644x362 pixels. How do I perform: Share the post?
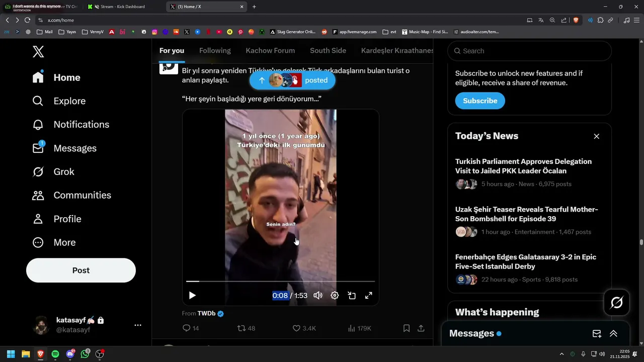[421, 328]
